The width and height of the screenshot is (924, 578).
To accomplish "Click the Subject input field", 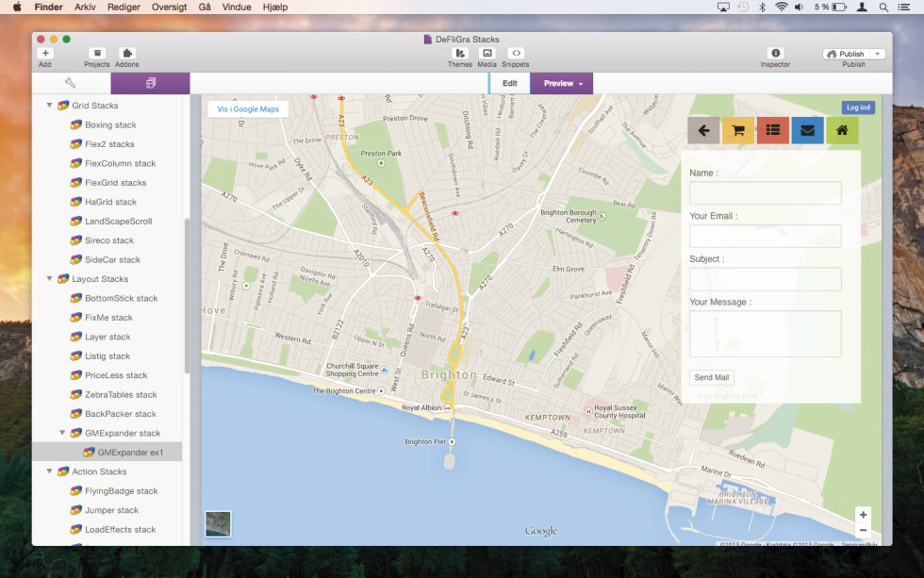I will coord(766,279).
